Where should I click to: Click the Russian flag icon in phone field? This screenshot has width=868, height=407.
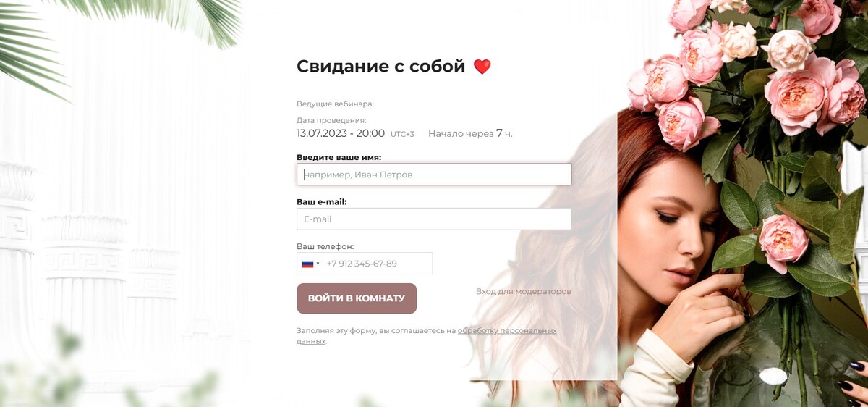307,264
